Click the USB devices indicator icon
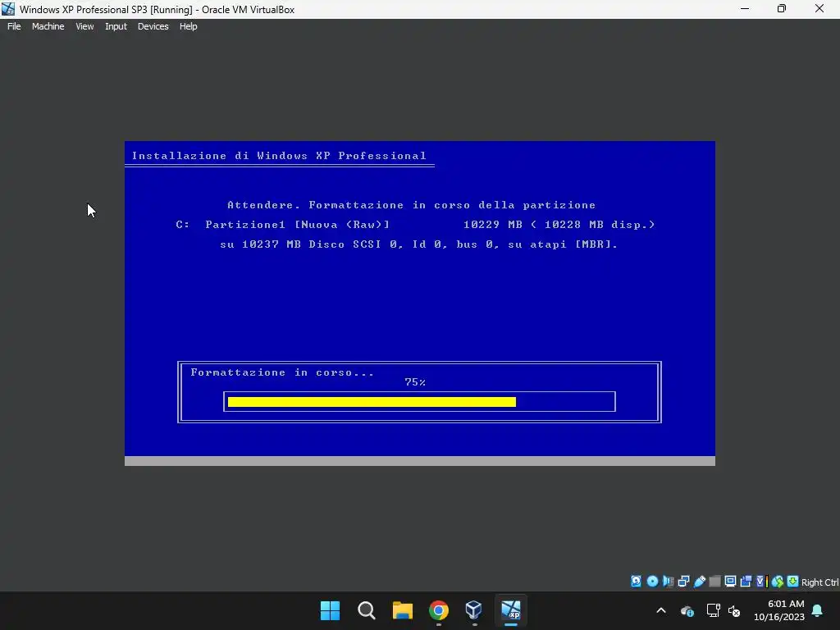The width and height of the screenshot is (840, 630). point(699,582)
